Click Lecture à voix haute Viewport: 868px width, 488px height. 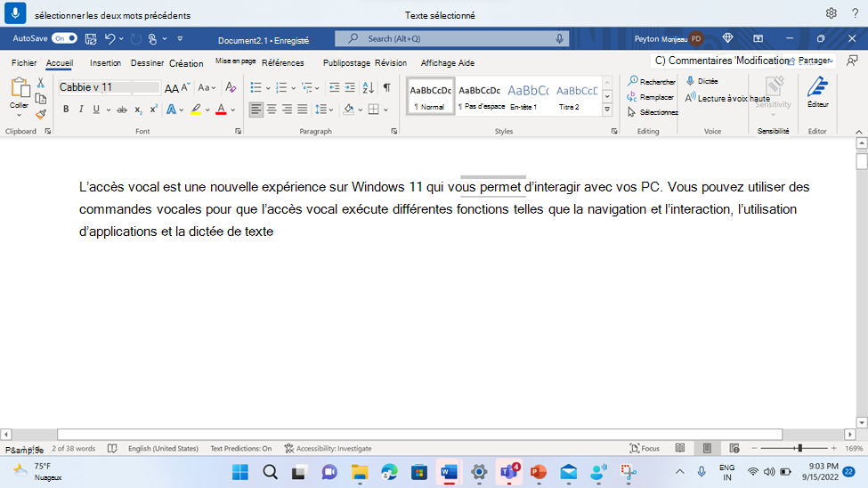coord(727,98)
